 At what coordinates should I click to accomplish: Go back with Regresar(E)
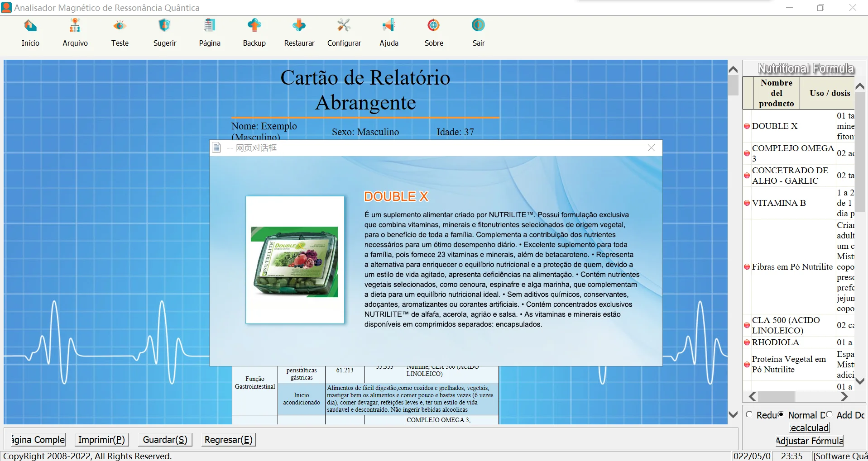[x=229, y=440]
